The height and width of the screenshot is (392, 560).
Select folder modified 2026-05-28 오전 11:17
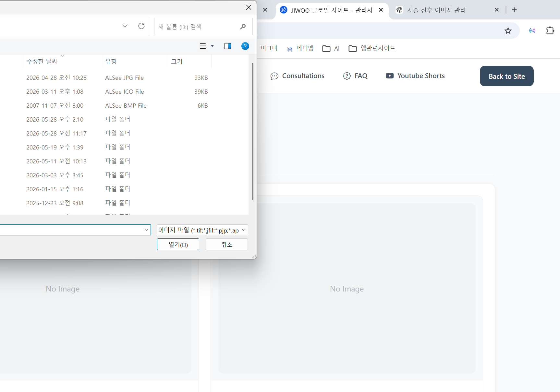[124, 133]
